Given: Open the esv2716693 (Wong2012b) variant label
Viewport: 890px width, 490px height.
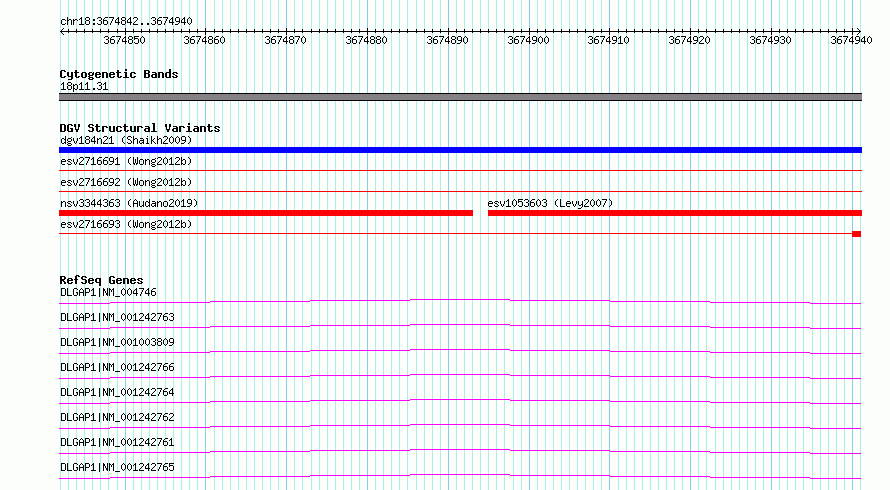Looking at the screenshot, I should tap(126, 224).
